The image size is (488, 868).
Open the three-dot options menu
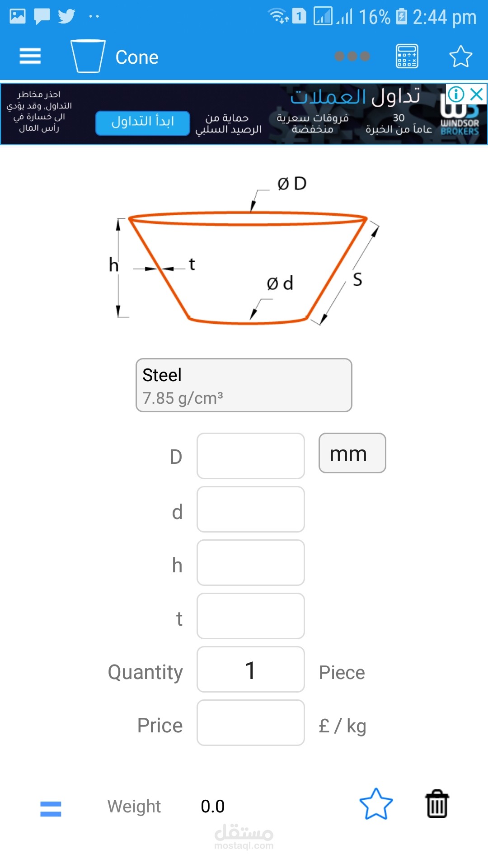[352, 57]
